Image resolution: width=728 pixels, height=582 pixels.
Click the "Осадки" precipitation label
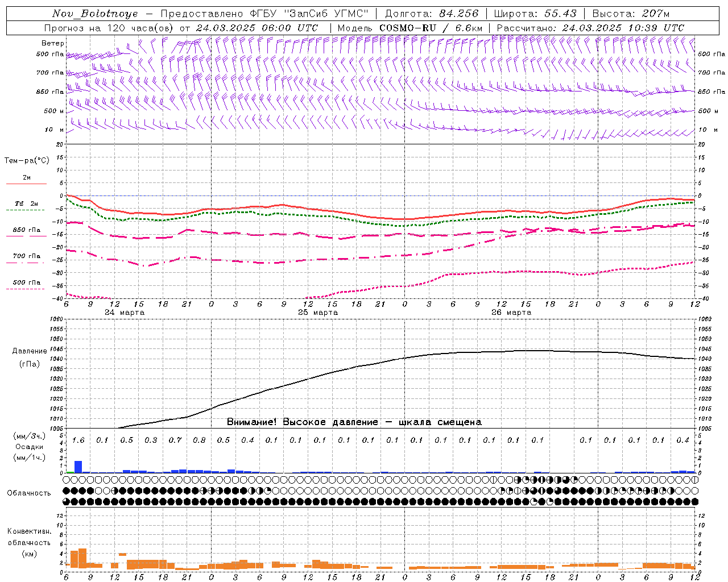pyautogui.click(x=29, y=447)
